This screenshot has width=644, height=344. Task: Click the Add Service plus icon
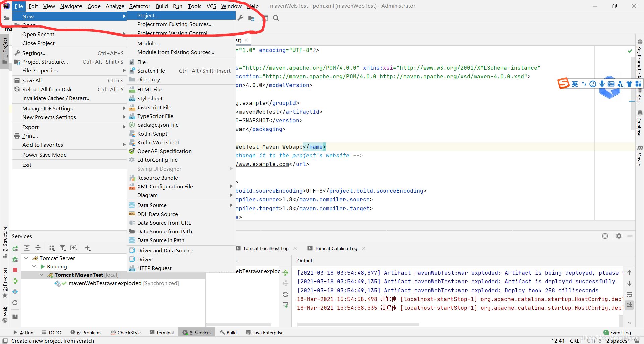pyautogui.click(x=88, y=248)
